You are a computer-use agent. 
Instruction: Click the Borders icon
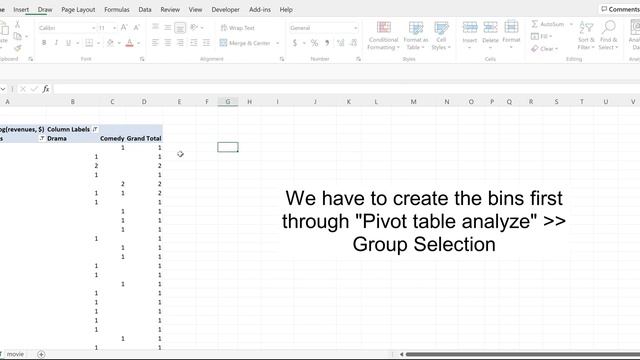(x=89, y=42)
